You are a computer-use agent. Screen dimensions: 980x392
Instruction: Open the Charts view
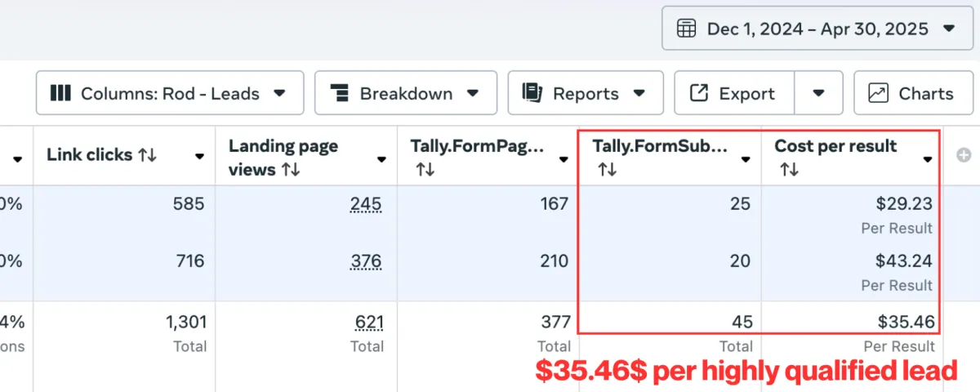pyautogui.click(x=913, y=93)
